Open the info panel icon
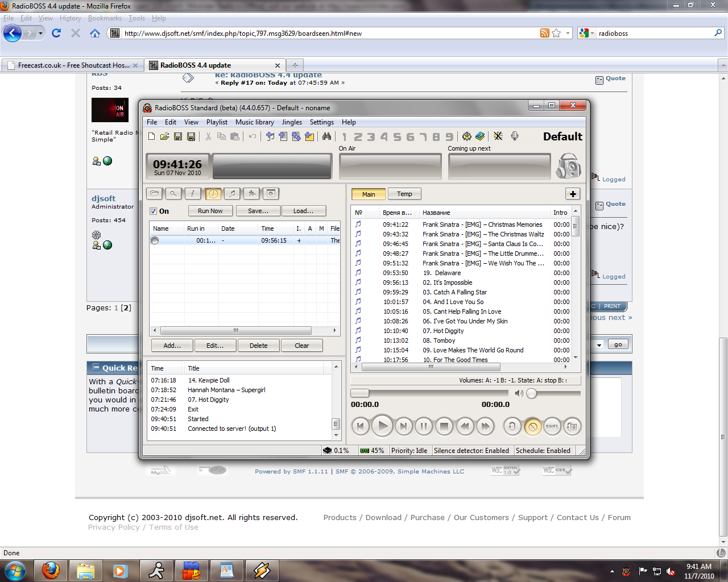Viewport: 728px width, 582px height. [193, 194]
